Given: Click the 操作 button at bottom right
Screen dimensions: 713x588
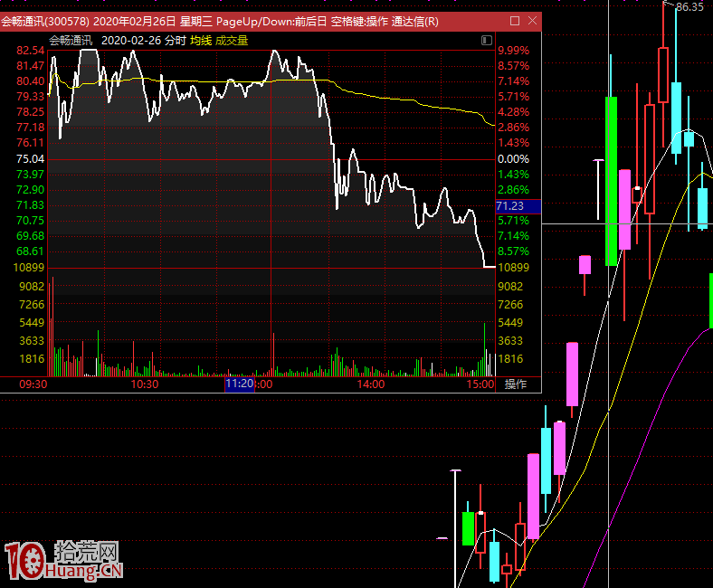Looking at the screenshot, I should tap(515, 384).
